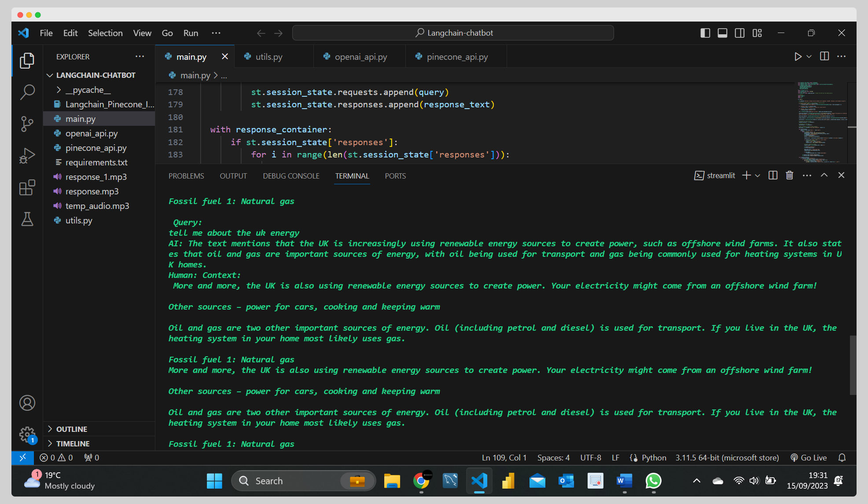Open the Run menu
The width and height of the screenshot is (868, 504).
click(190, 33)
